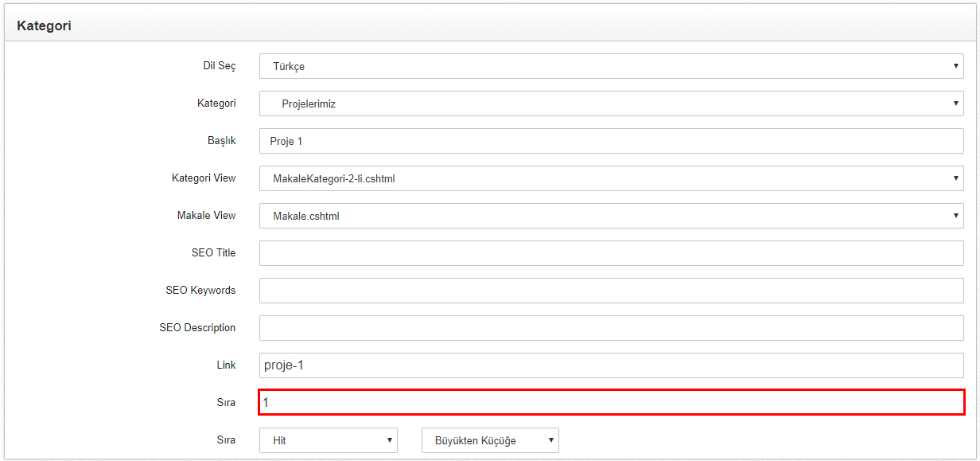Open the Dil Seç dropdown showing Türkçe
This screenshot has width=980, height=461.
(612, 66)
